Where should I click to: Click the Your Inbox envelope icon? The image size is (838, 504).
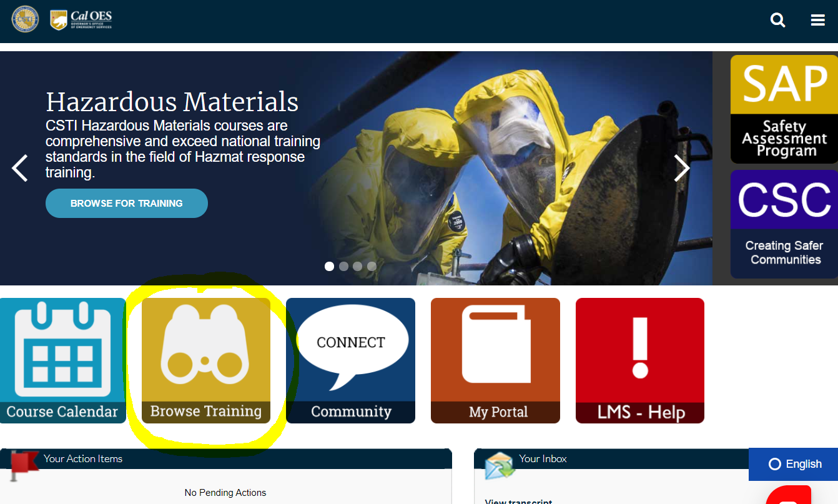click(x=500, y=465)
